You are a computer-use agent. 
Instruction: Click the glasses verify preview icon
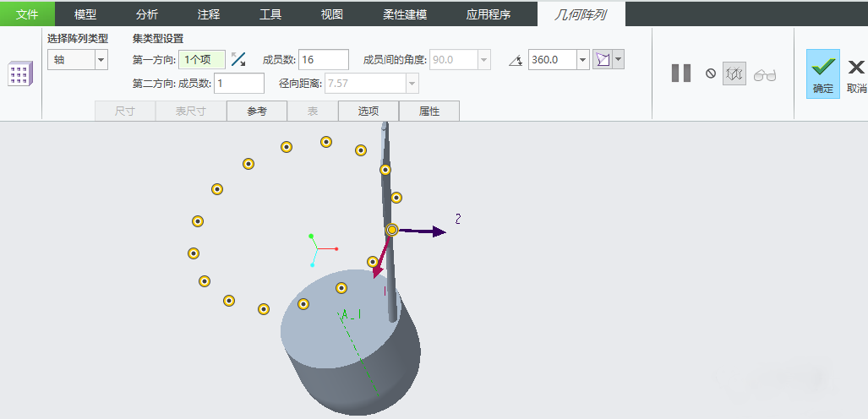tap(765, 74)
